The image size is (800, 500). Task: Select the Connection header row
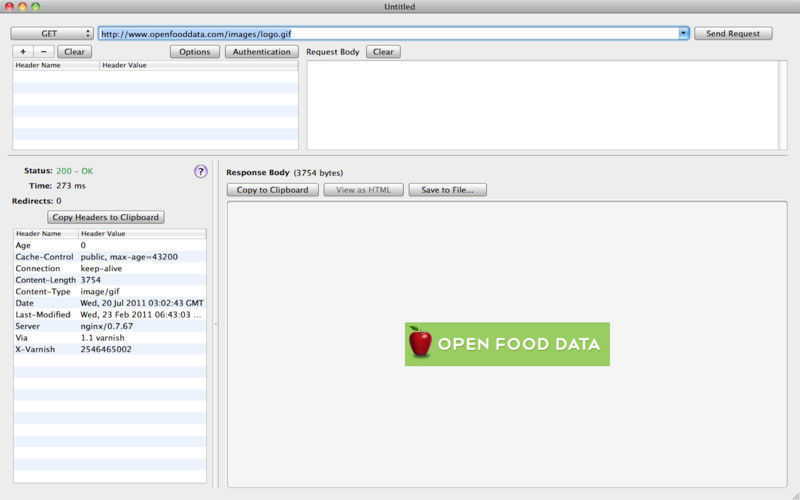(110, 268)
